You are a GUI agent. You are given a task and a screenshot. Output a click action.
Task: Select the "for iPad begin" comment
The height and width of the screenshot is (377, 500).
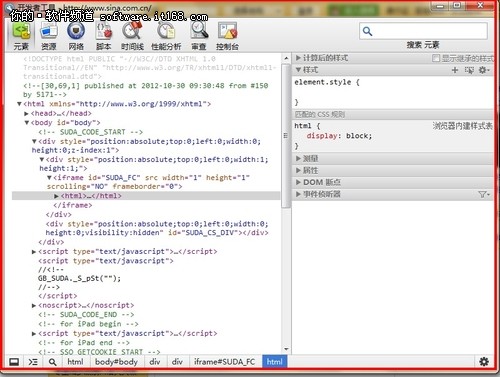point(88,324)
